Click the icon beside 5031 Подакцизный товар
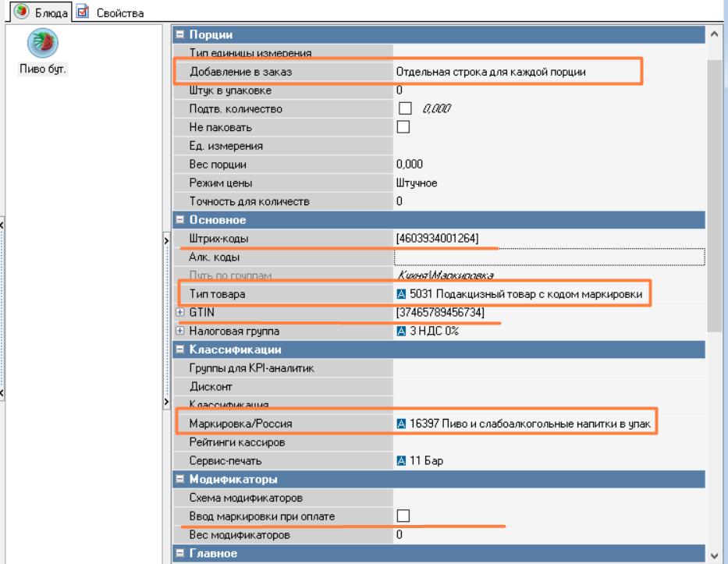This screenshot has height=564, width=728. (401, 294)
